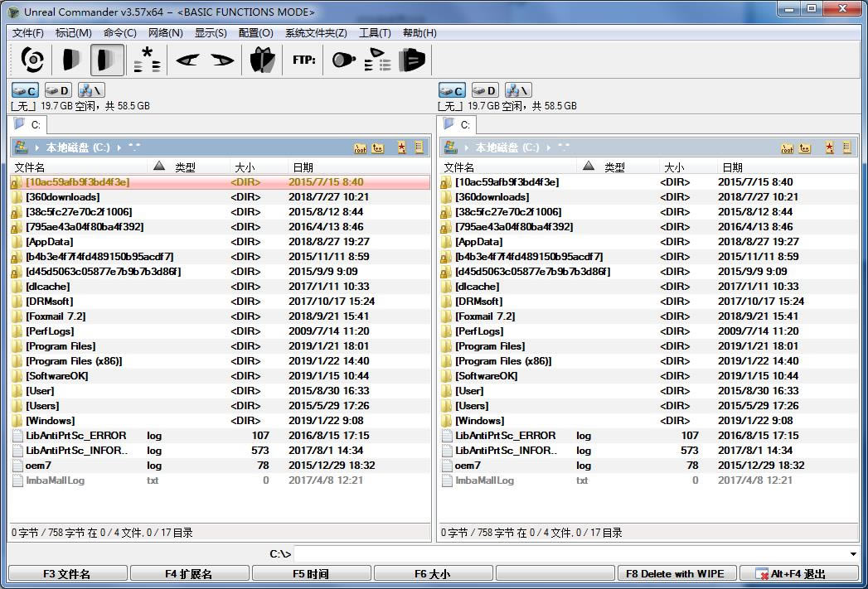Screen dimensions: 868x589
Task: Click the multi-rename list toolbar icon
Action: click(377, 60)
